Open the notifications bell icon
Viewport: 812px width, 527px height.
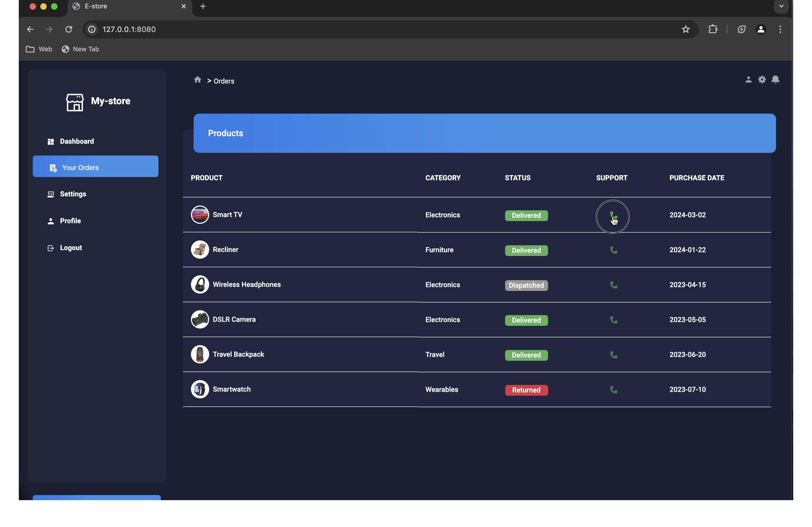[775, 80]
